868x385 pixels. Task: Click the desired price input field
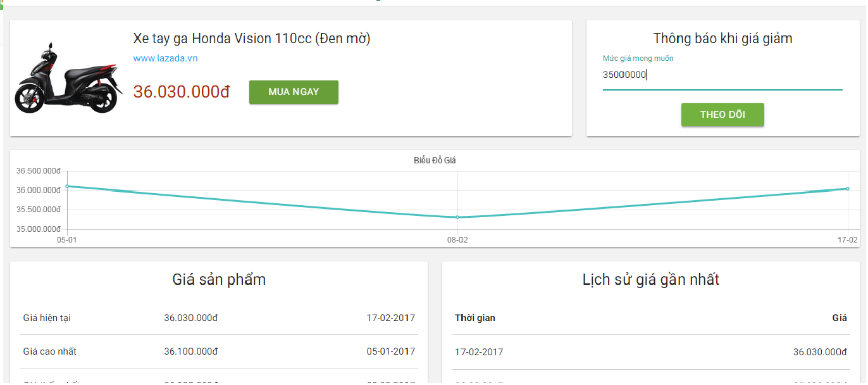click(x=722, y=75)
